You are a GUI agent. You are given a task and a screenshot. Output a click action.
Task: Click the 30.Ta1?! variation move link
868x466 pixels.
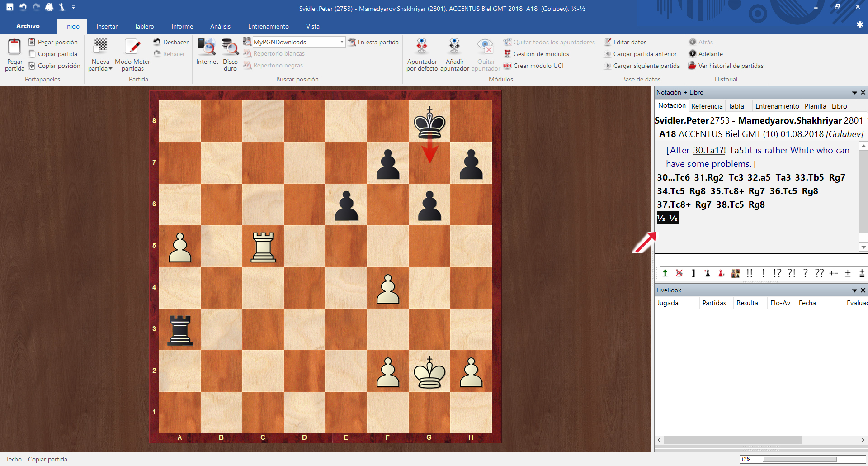click(709, 151)
